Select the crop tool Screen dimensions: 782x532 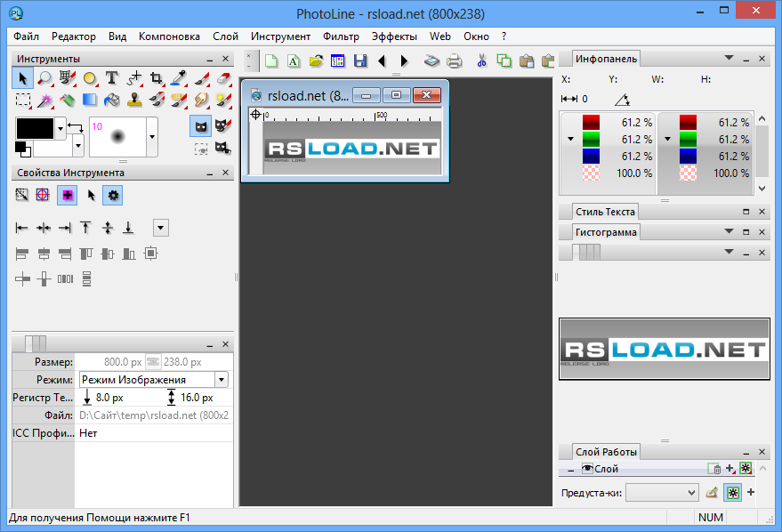[x=157, y=78]
